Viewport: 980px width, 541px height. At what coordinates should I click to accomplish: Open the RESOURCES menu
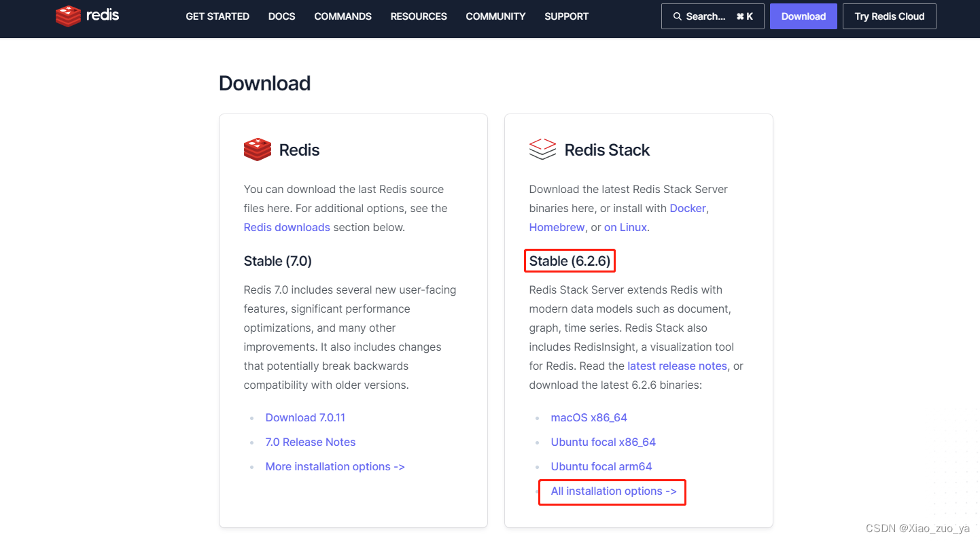[x=419, y=16]
